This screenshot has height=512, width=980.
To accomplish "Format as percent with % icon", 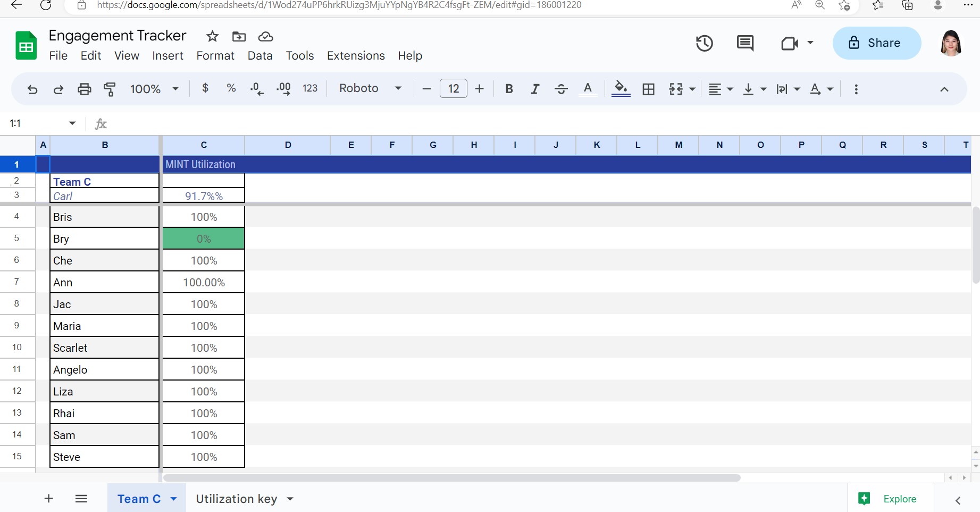I will [x=231, y=88].
